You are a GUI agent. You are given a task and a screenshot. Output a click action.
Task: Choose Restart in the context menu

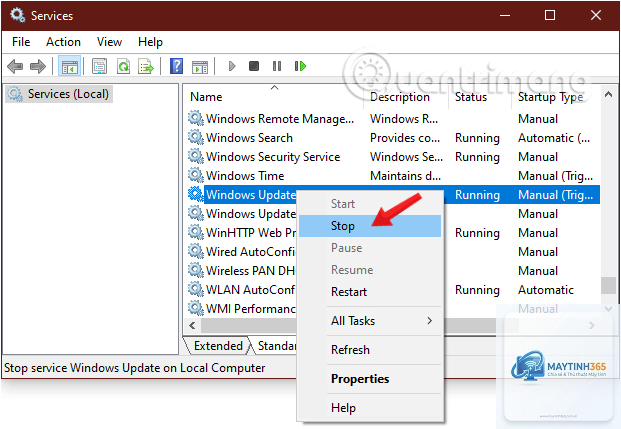pos(370,292)
